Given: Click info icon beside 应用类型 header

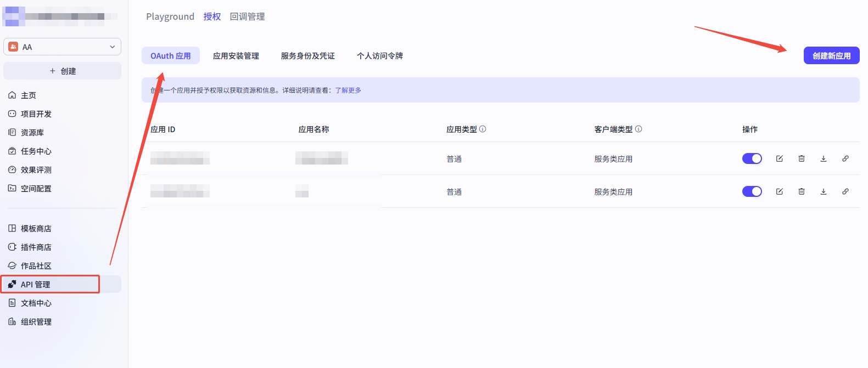Looking at the screenshot, I should pyautogui.click(x=483, y=129).
